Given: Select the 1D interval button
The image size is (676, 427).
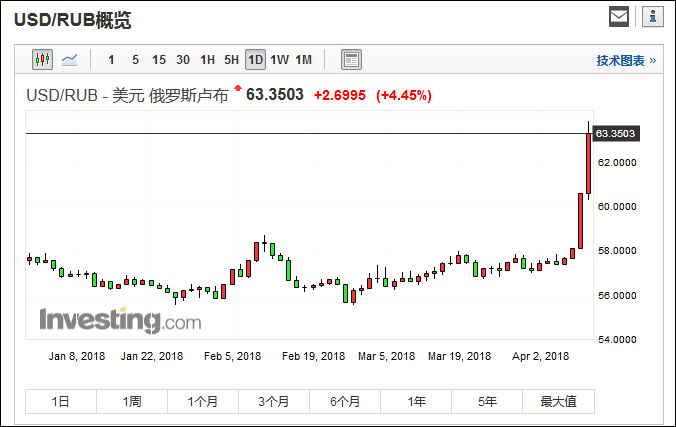Looking at the screenshot, I should coord(255,60).
